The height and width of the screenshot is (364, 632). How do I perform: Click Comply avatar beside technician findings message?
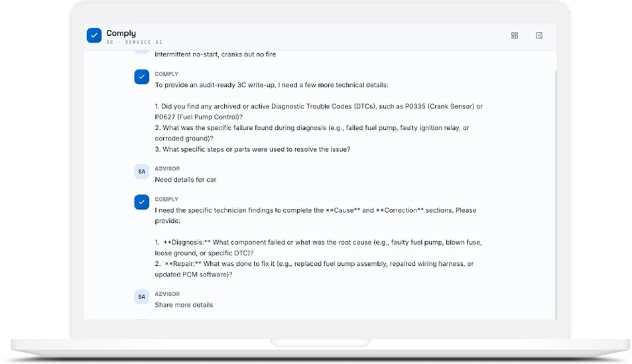coord(141,202)
